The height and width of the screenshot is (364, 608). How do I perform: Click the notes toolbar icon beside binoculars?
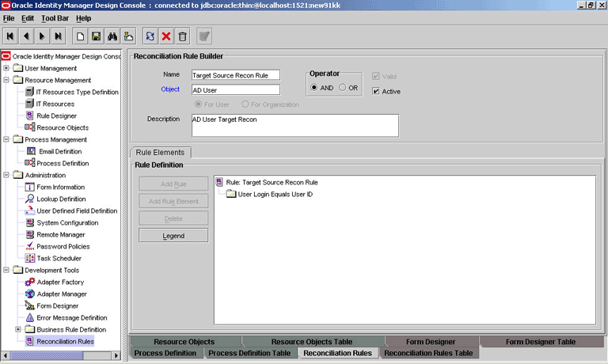[x=128, y=36]
